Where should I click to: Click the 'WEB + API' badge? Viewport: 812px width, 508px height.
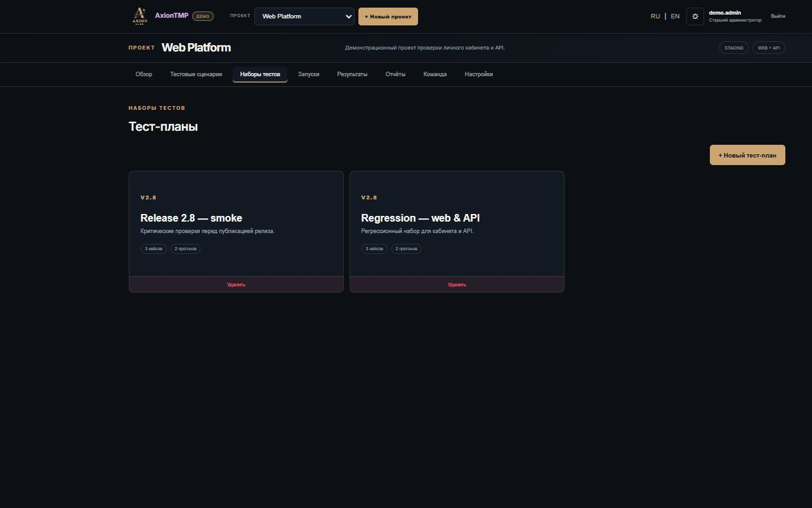(769, 48)
